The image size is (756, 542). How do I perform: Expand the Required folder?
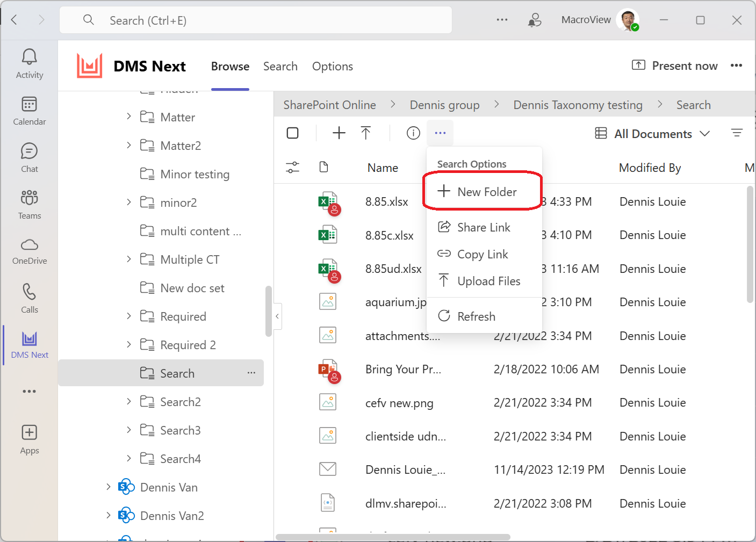pyautogui.click(x=128, y=316)
